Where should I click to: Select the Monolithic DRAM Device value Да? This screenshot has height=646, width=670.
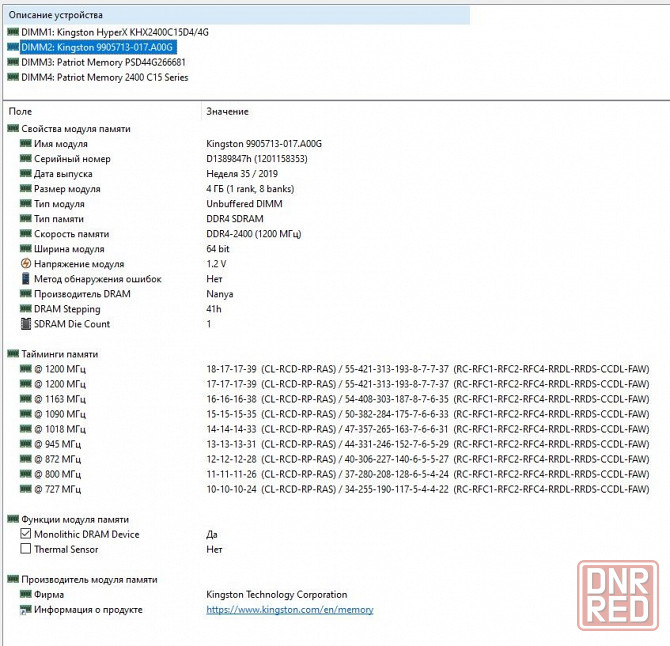(212, 534)
